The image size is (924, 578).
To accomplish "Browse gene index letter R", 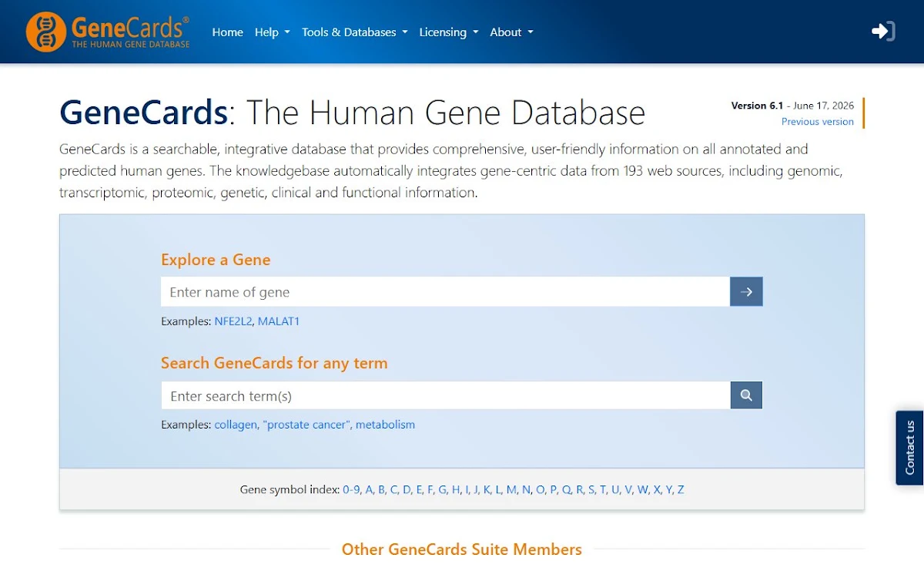I will pos(580,489).
